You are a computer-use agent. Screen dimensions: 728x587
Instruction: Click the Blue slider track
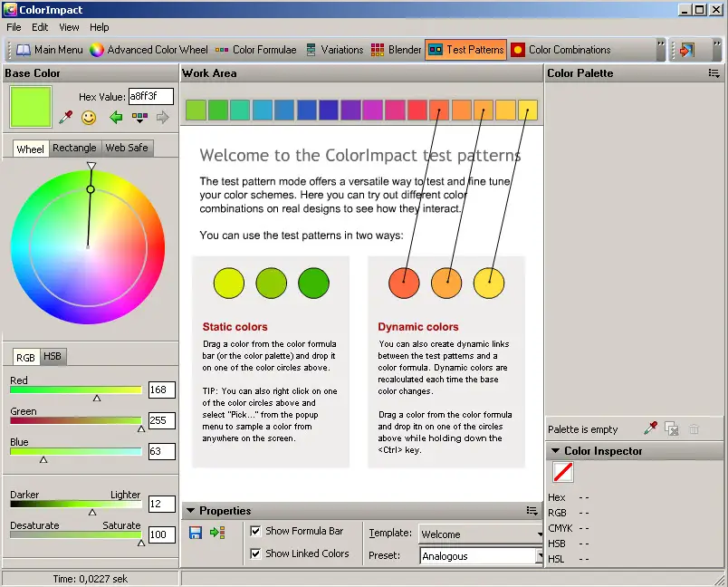coord(76,451)
